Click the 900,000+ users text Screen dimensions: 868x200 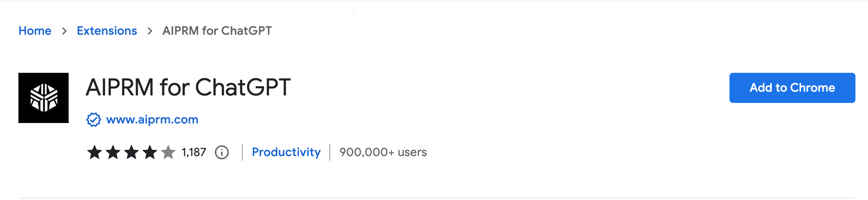click(383, 152)
